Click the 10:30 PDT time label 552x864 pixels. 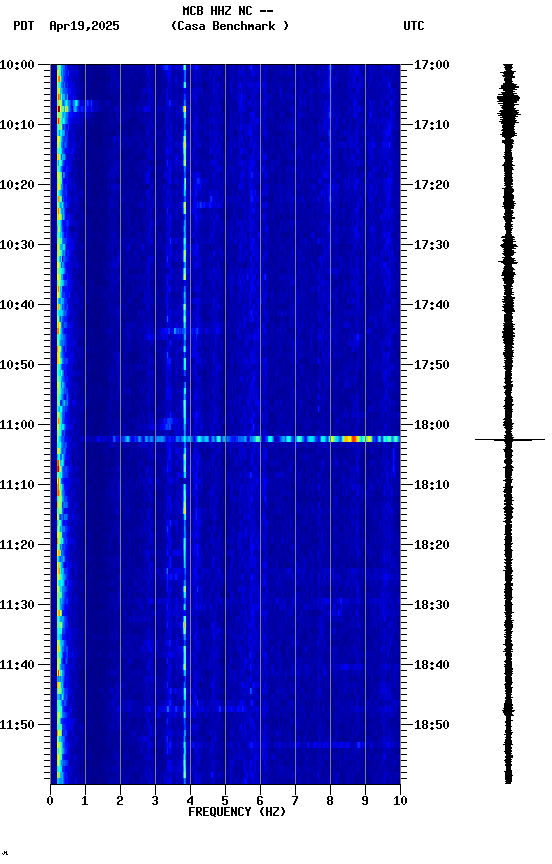[17, 245]
